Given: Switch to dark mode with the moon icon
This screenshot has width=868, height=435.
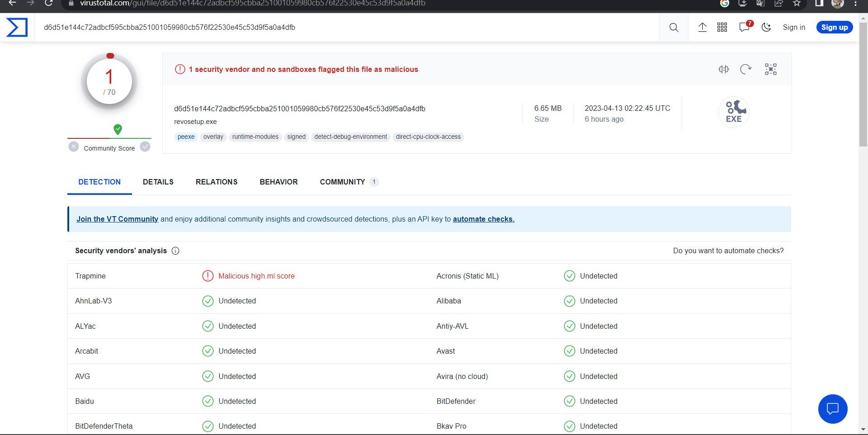Looking at the screenshot, I should click(766, 28).
